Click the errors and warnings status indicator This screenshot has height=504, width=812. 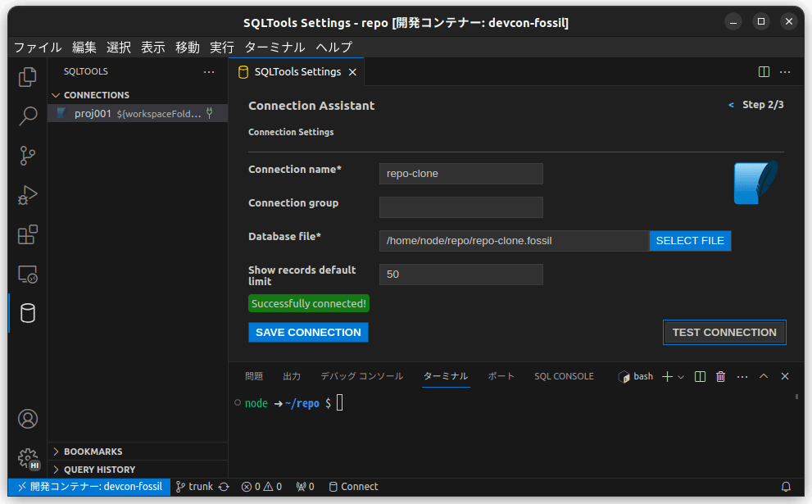[x=261, y=487]
